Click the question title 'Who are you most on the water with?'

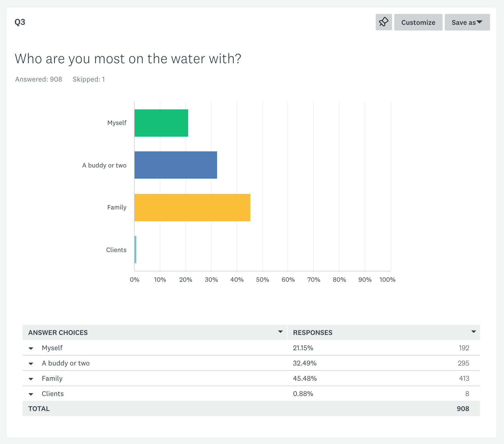click(128, 59)
